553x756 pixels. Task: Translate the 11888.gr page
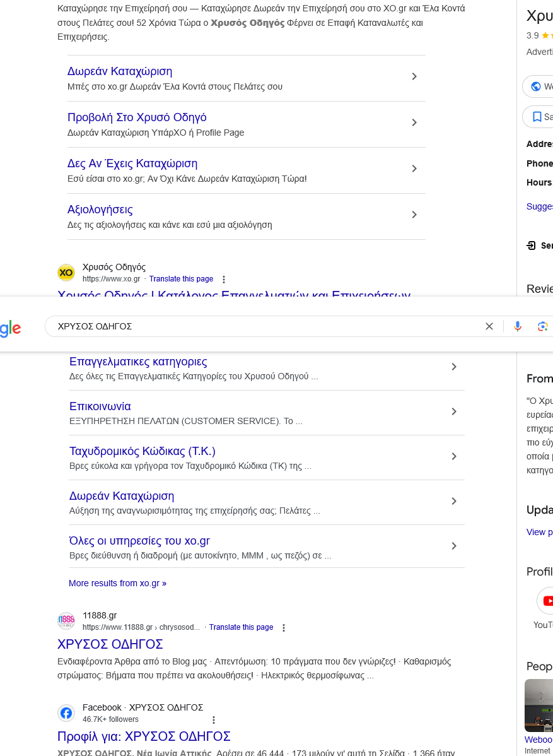[x=241, y=627]
